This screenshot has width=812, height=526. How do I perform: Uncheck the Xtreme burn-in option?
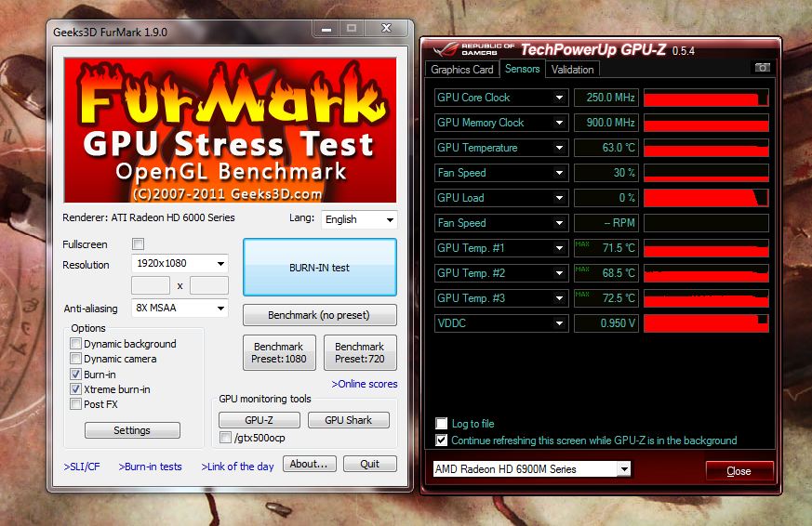[x=75, y=389]
